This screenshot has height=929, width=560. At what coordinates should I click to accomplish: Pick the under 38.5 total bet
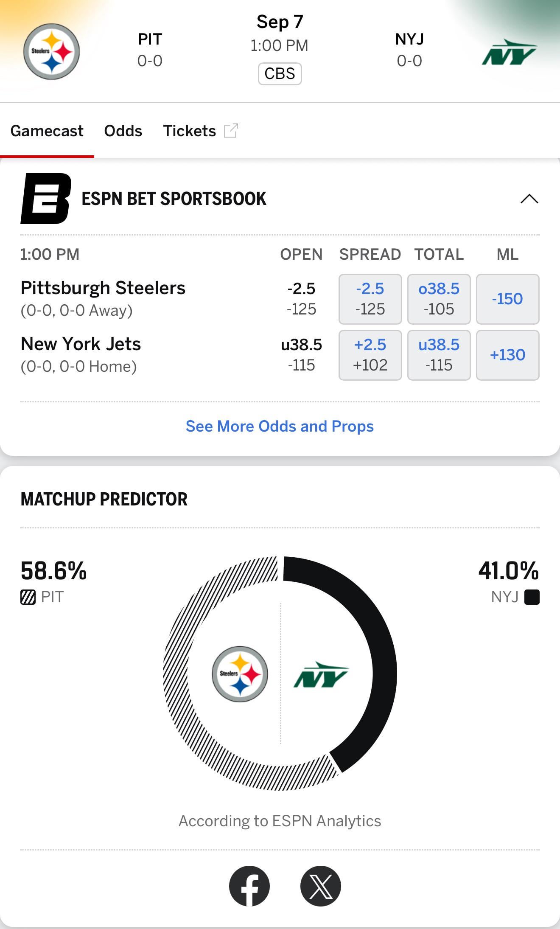click(x=439, y=355)
